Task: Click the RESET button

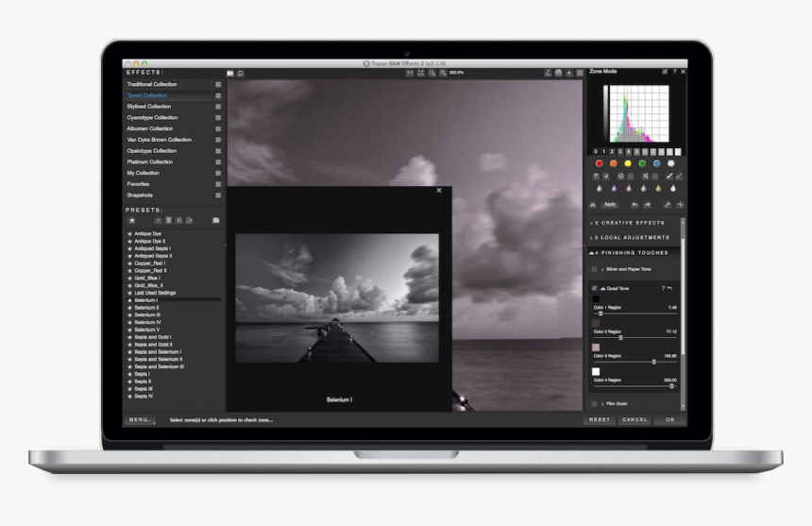Action: (600, 420)
